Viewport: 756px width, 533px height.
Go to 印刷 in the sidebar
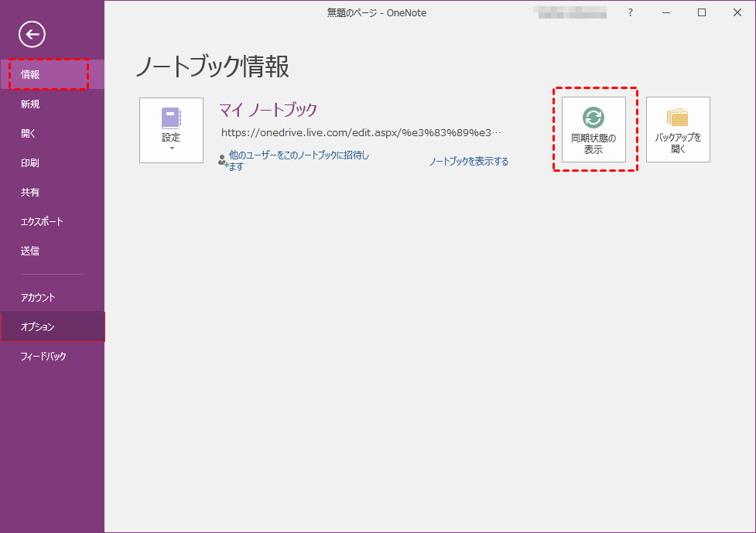click(30, 163)
